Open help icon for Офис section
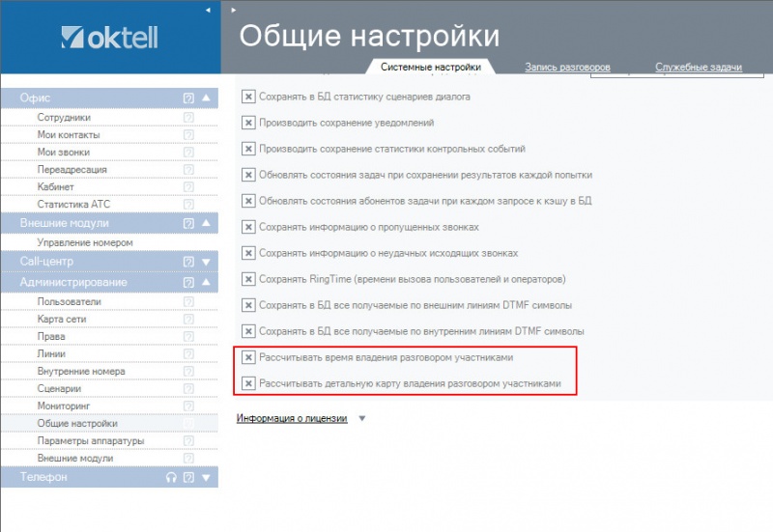This screenshot has width=773, height=532. coord(188,98)
